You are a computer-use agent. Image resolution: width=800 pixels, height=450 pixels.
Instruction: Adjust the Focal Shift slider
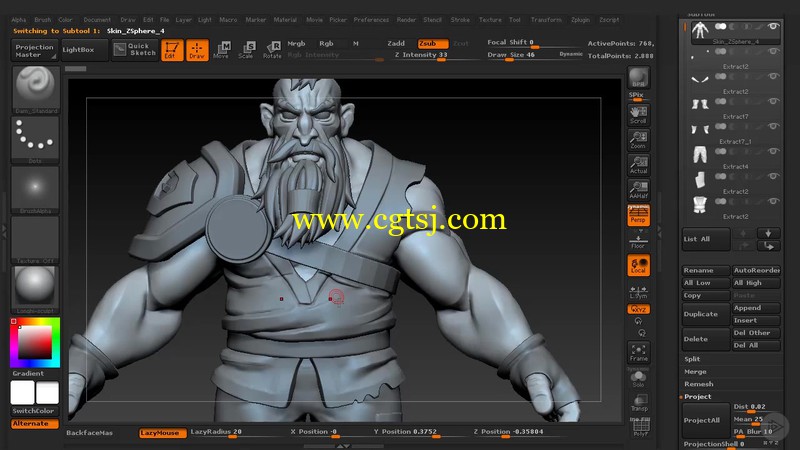[534, 43]
